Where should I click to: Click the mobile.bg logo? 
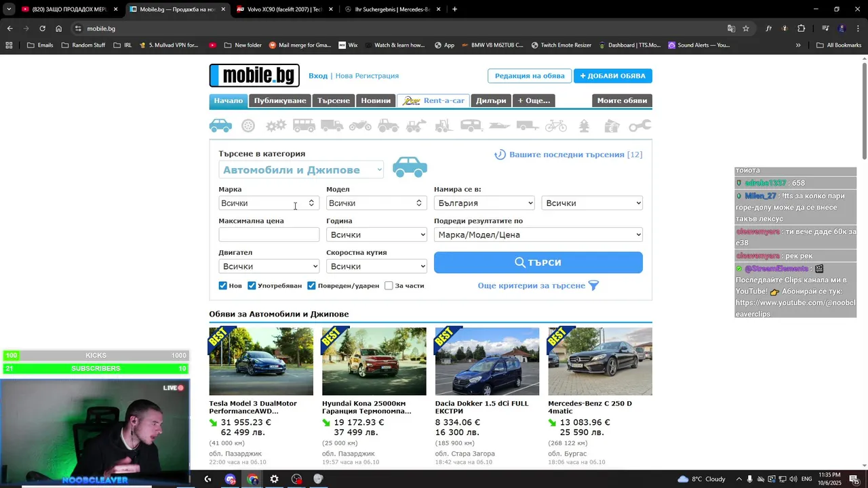point(254,75)
